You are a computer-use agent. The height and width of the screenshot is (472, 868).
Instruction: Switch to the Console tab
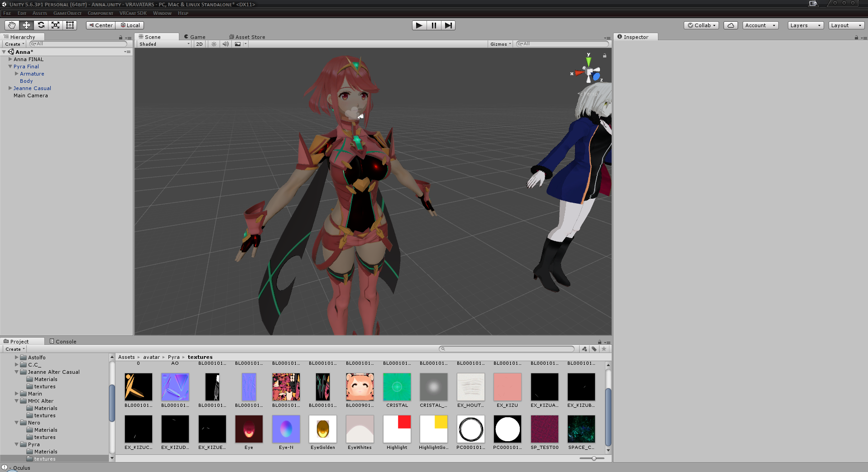(63, 342)
